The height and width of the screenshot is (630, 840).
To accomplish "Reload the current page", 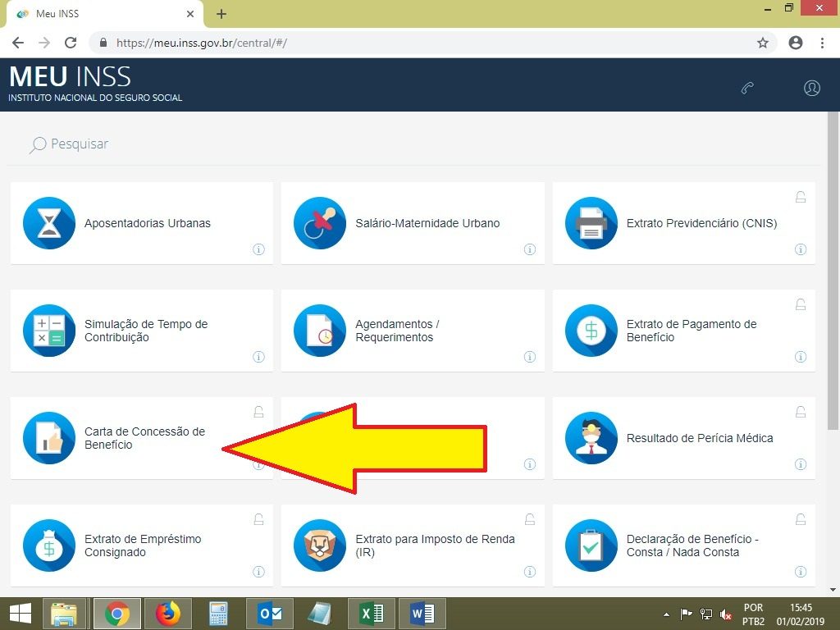I will pyautogui.click(x=71, y=43).
